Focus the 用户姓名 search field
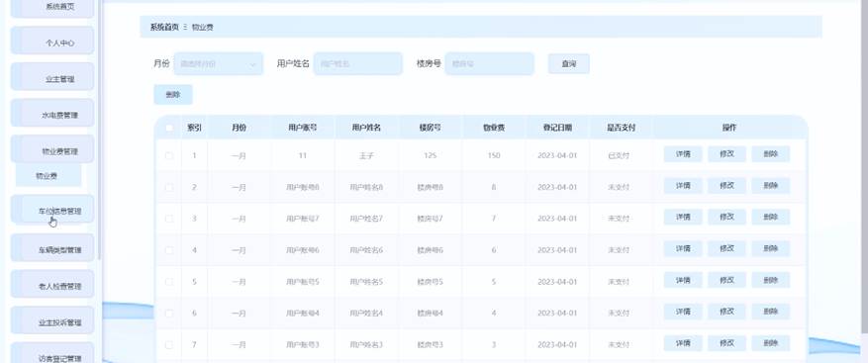This screenshot has width=868, height=363. (357, 63)
